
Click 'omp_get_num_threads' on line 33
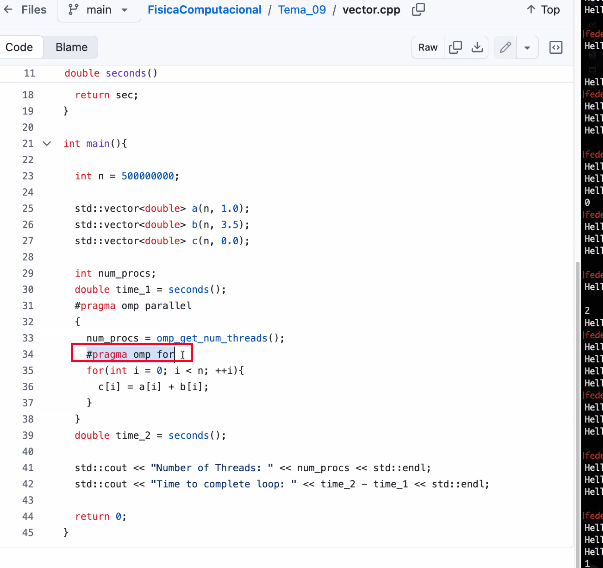click(212, 338)
